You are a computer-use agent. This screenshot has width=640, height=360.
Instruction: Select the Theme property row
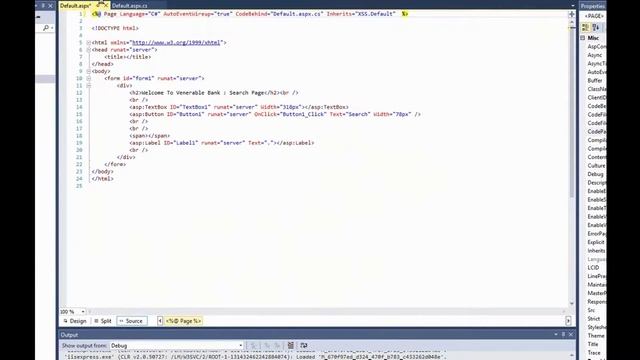click(596, 336)
